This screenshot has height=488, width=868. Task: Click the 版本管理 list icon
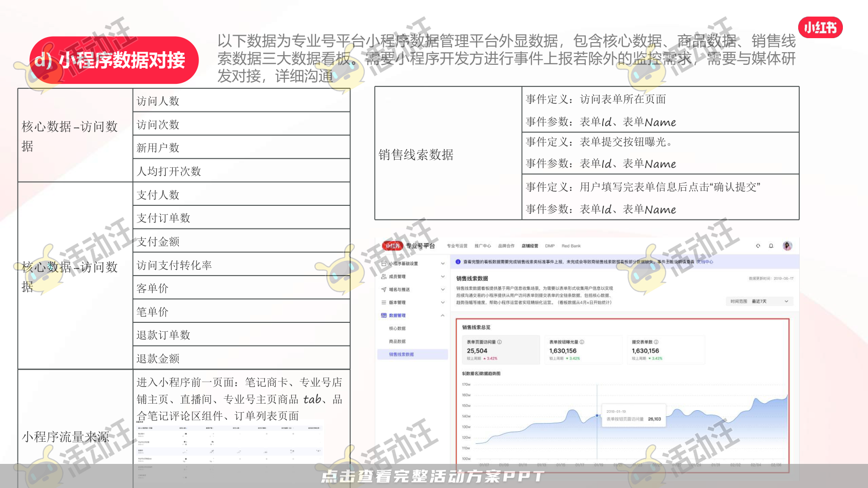pos(384,303)
